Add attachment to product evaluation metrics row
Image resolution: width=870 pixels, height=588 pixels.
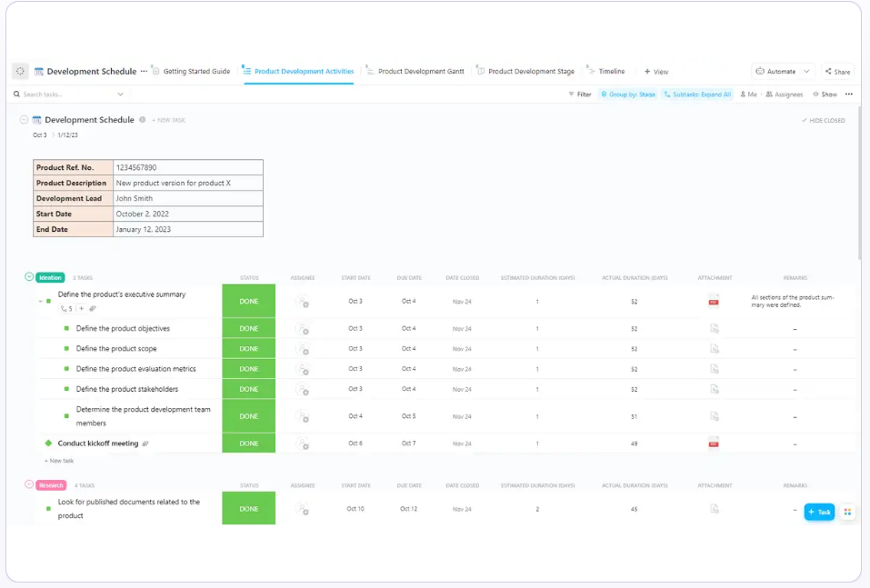tap(715, 370)
